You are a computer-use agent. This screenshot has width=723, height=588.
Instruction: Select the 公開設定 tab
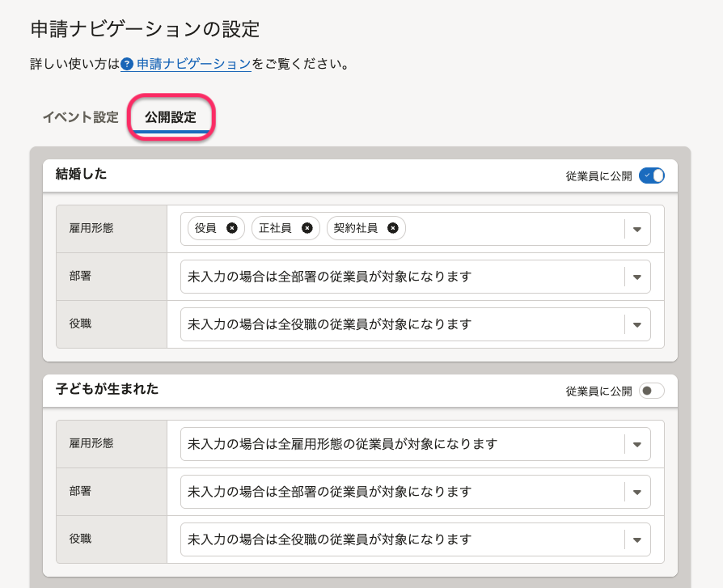pyautogui.click(x=171, y=117)
